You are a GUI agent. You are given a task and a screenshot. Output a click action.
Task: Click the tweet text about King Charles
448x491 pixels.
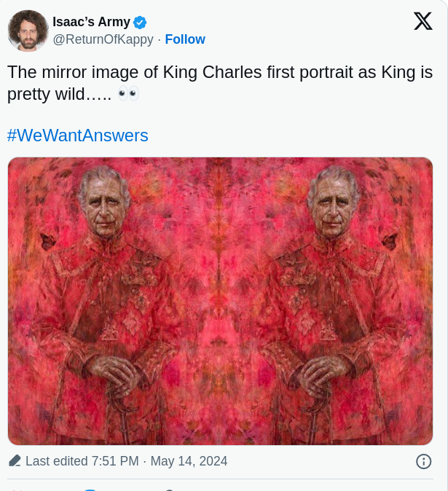(x=219, y=73)
